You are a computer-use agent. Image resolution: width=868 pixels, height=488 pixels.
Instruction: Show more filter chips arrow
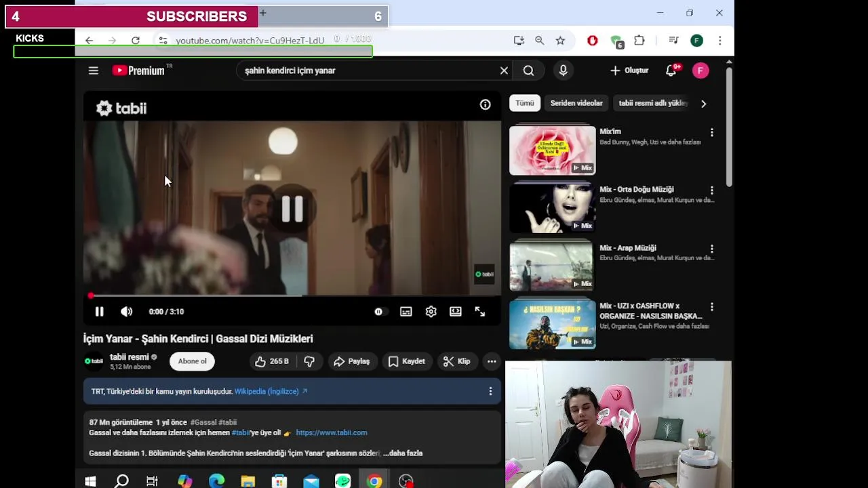(x=703, y=104)
